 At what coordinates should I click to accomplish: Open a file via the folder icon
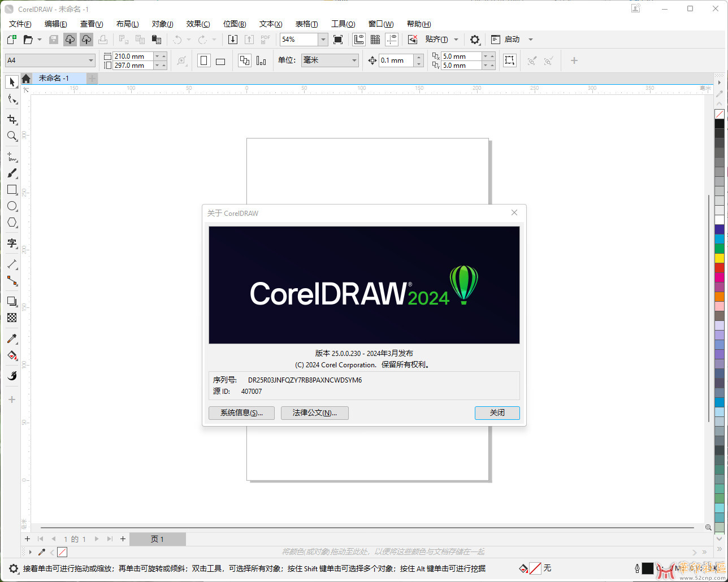coord(28,40)
